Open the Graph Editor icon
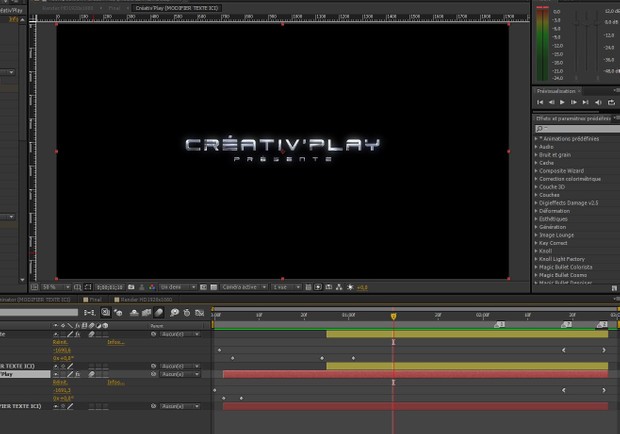This screenshot has width=620, height=434. click(x=199, y=313)
